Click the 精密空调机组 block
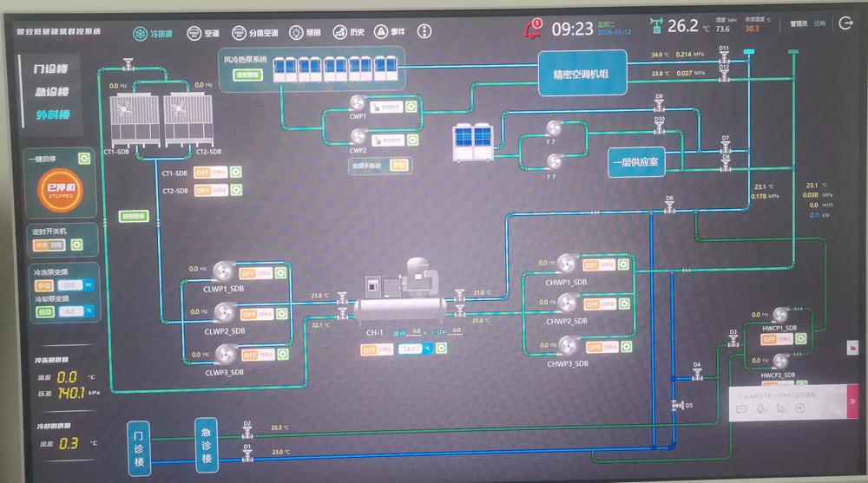Viewport: 868px width, 483px height. [x=582, y=73]
